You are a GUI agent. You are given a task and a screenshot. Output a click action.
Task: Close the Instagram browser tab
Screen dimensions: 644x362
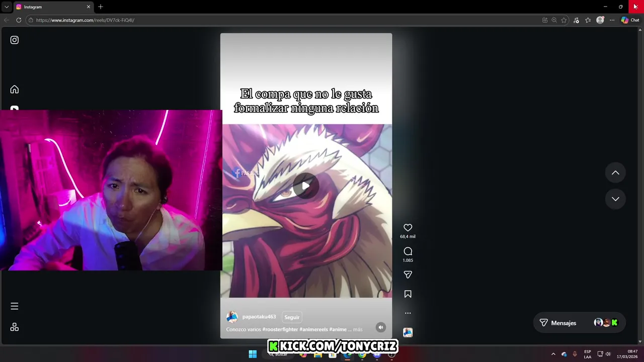click(x=89, y=7)
